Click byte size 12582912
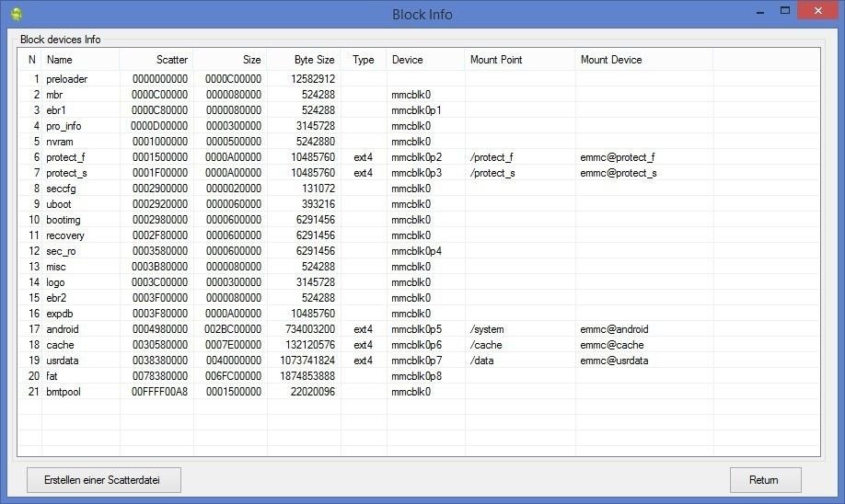 pos(313,79)
